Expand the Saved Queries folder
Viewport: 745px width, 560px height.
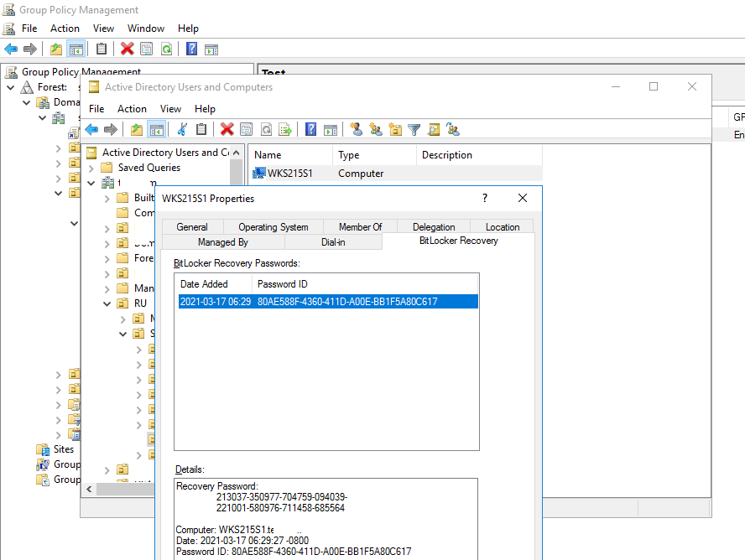91,168
